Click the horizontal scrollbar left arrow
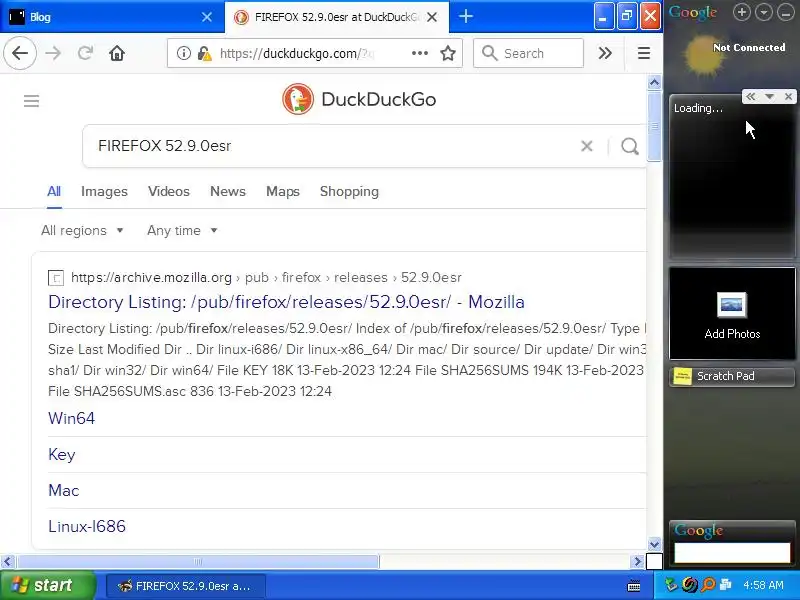Viewport: 800px width, 600px height. tap(7, 562)
